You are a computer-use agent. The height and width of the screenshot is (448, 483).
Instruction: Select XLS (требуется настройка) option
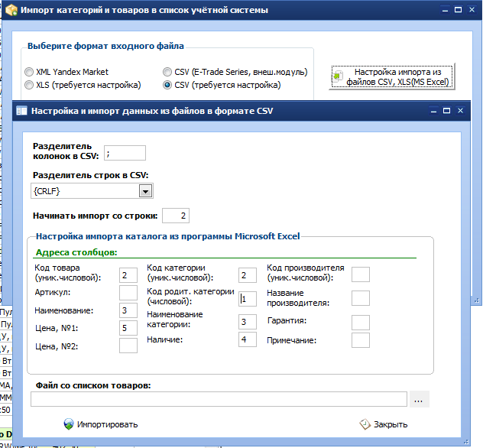(29, 85)
